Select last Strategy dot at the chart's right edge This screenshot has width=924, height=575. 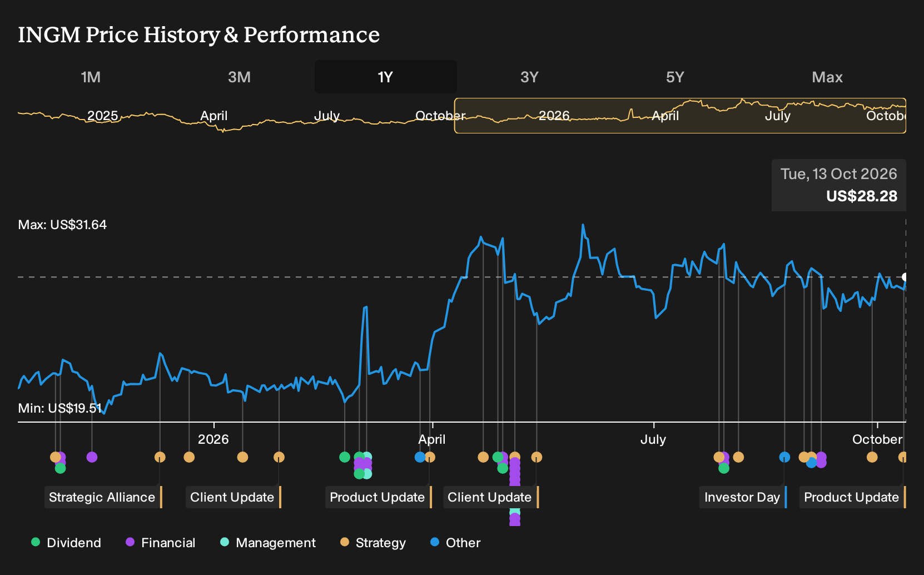tap(903, 457)
